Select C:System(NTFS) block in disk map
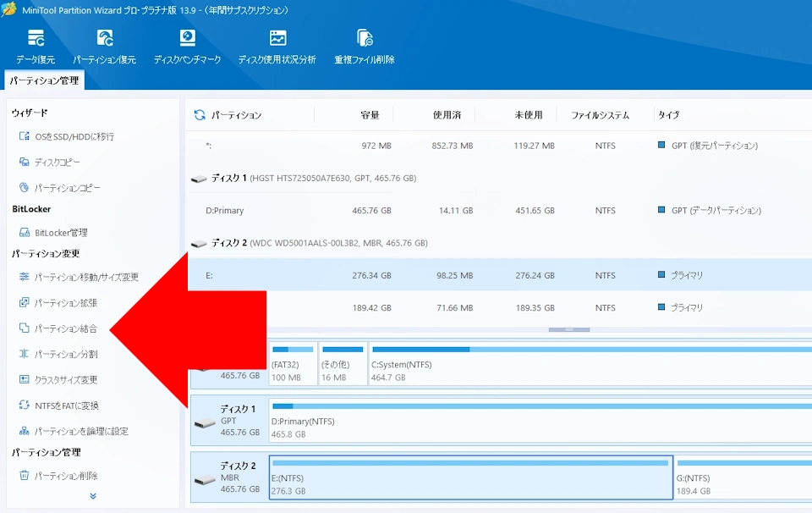 590,363
